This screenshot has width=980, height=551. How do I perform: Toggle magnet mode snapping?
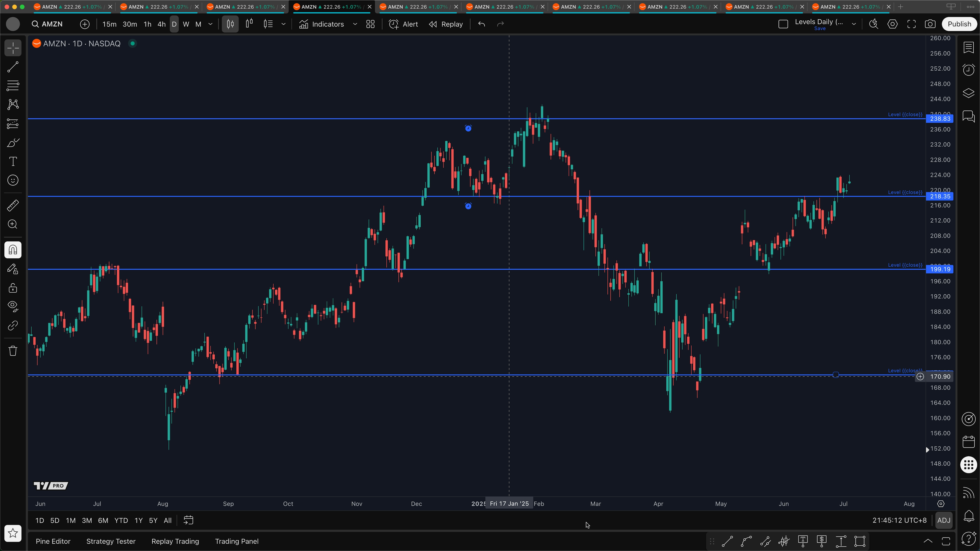13,250
